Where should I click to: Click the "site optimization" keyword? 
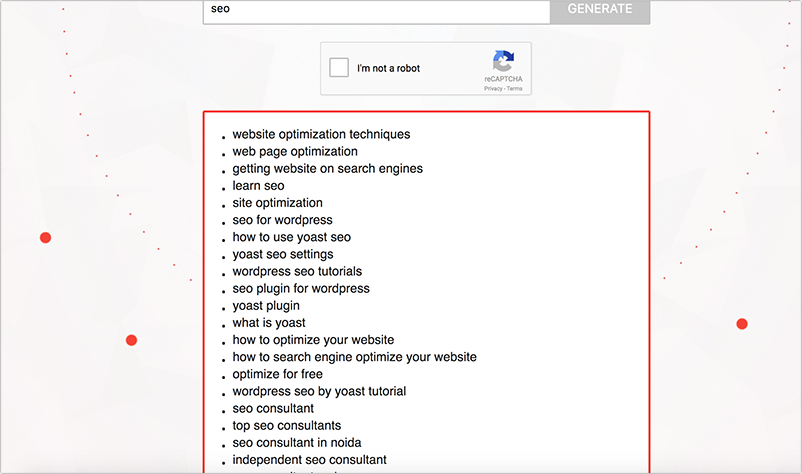tap(277, 203)
